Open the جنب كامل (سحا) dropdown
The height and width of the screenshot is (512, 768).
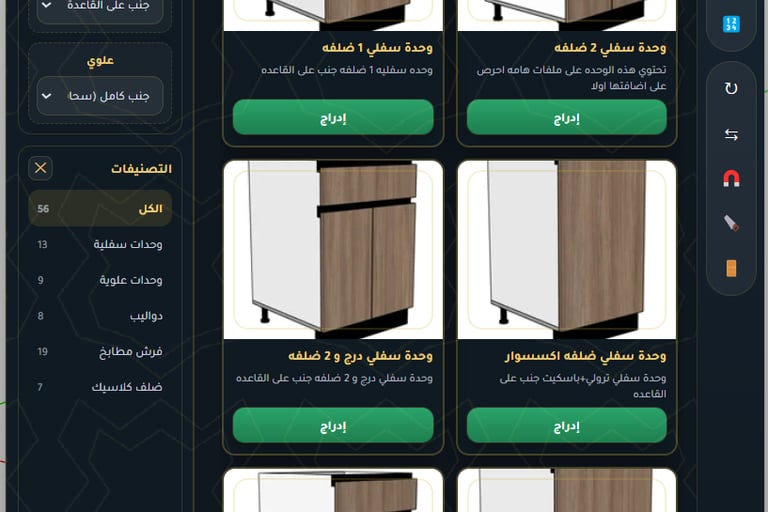click(100, 96)
